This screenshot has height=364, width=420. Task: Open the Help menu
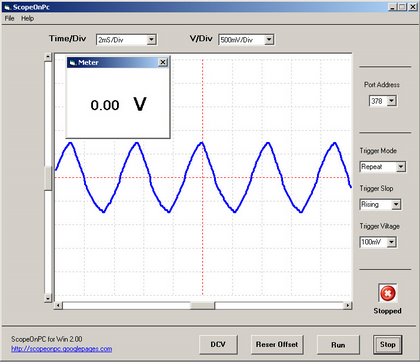[28, 18]
